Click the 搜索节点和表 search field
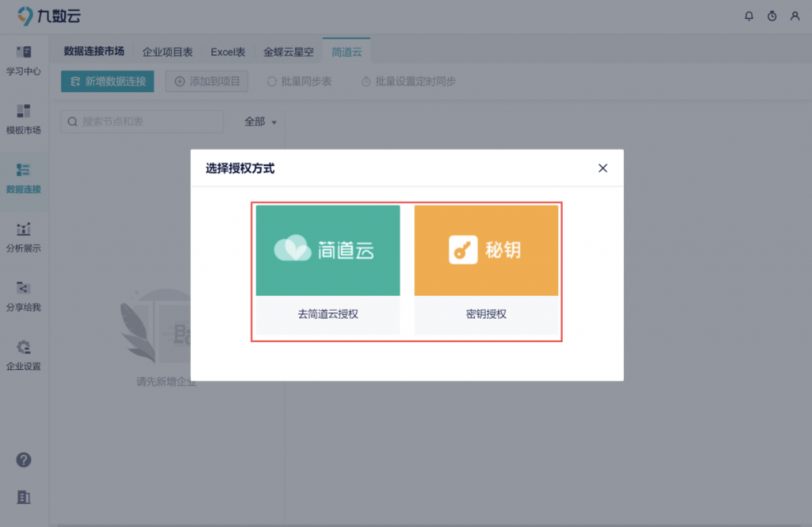 tap(143, 122)
